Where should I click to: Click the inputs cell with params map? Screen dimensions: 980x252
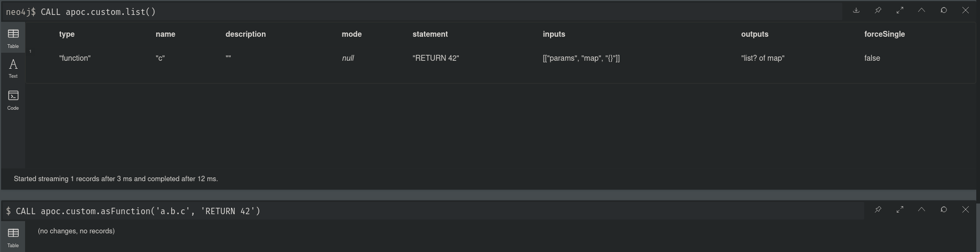click(581, 58)
